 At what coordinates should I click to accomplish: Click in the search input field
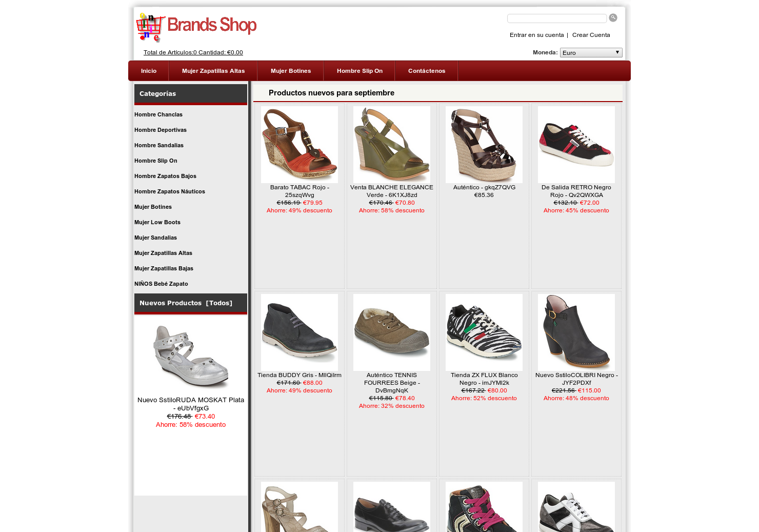tap(557, 18)
